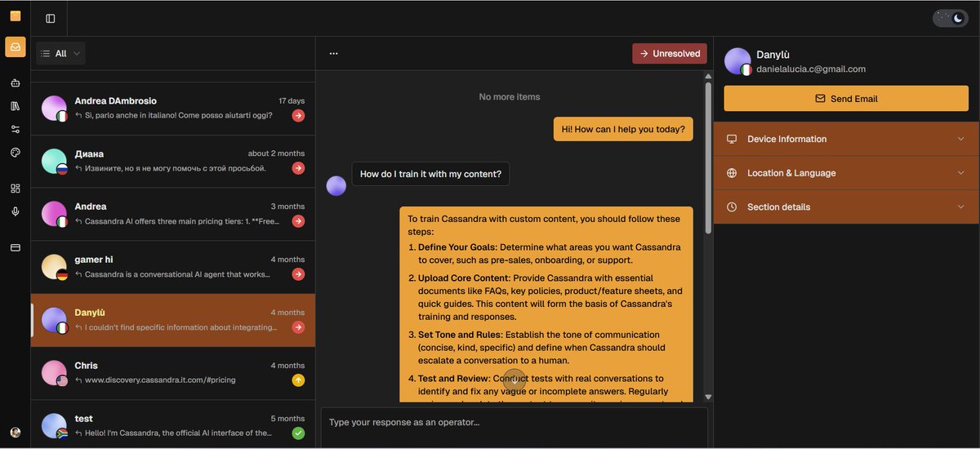Open the bot agent icon in the sidebar

click(x=16, y=82)
